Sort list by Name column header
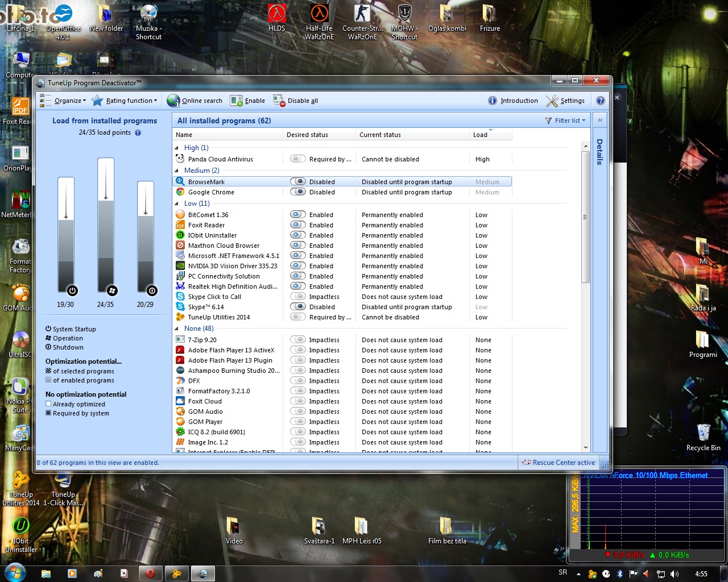 pos(227,135)
